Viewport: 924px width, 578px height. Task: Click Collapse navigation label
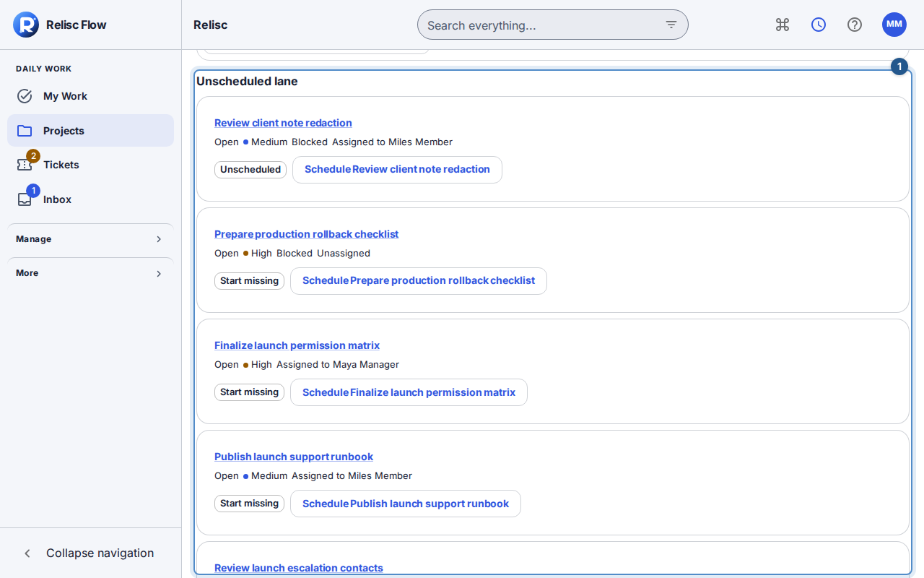pos(100,553)
